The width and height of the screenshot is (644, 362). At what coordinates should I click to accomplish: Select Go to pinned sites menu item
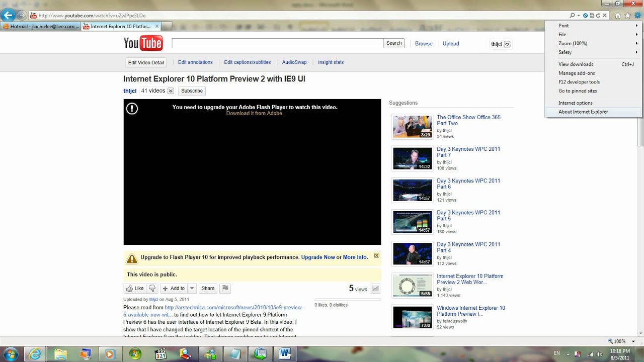[x=593, y=91]
